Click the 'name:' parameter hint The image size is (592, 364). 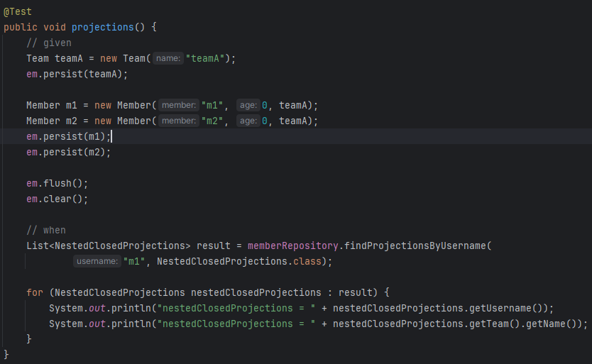click(168, 58)
